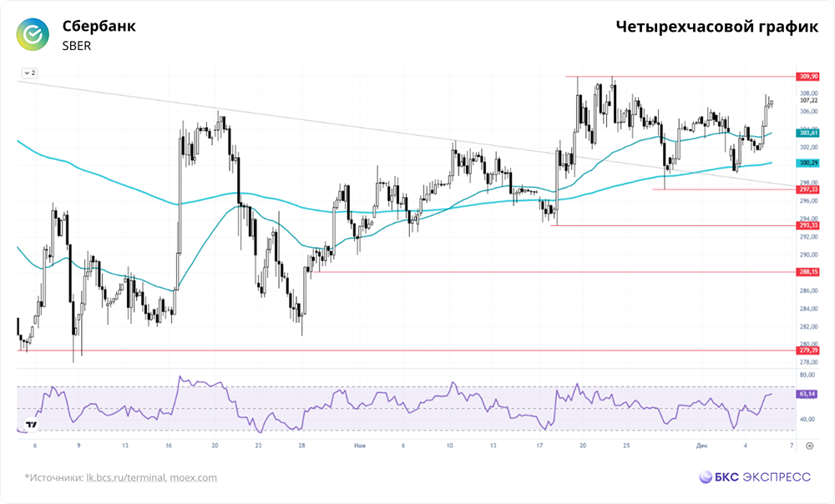Screen dimensions: 835x504
Task: Click the red 288,15 horizontal level label
Action: (x=807, y=272)
